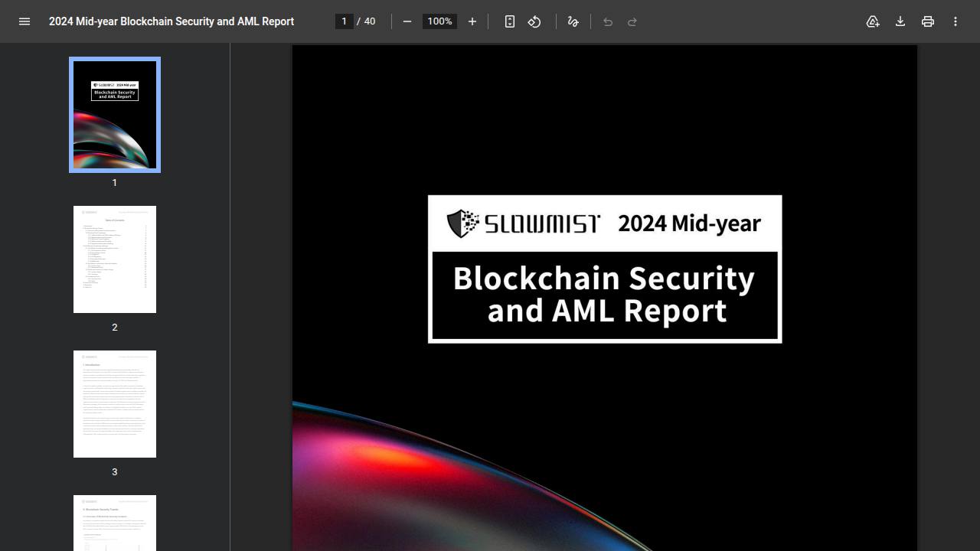
Task: Zoom out with the minus icon
Action: coord(407,21)
